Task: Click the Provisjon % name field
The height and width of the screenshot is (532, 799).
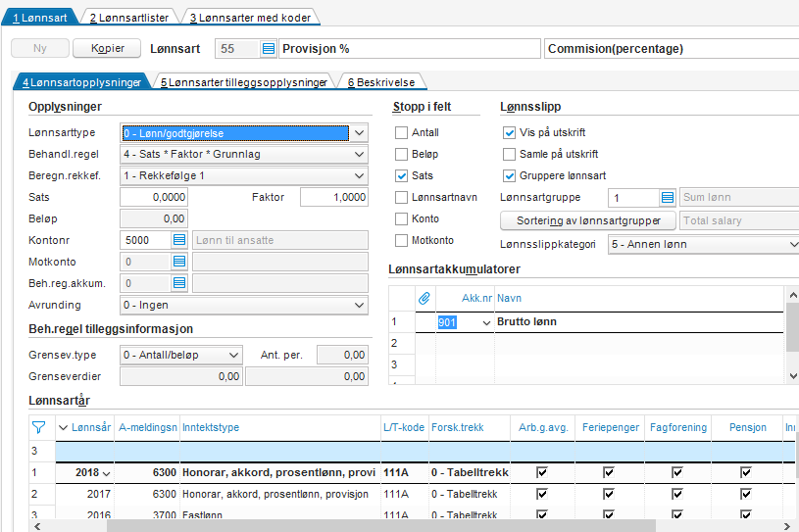Action: click(410, 49)
